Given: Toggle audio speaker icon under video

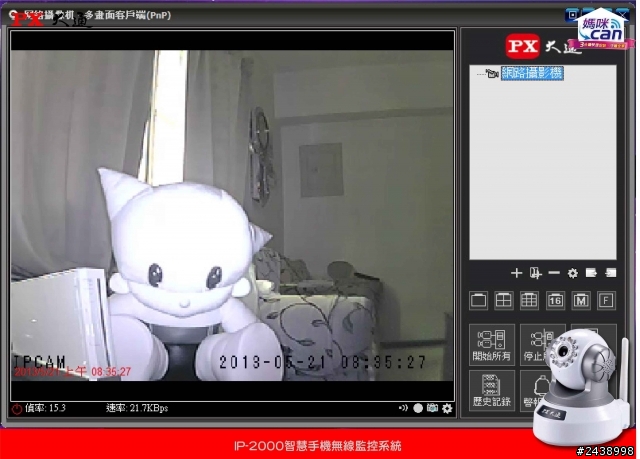Looking at the screenshot, I should (403, 408).
